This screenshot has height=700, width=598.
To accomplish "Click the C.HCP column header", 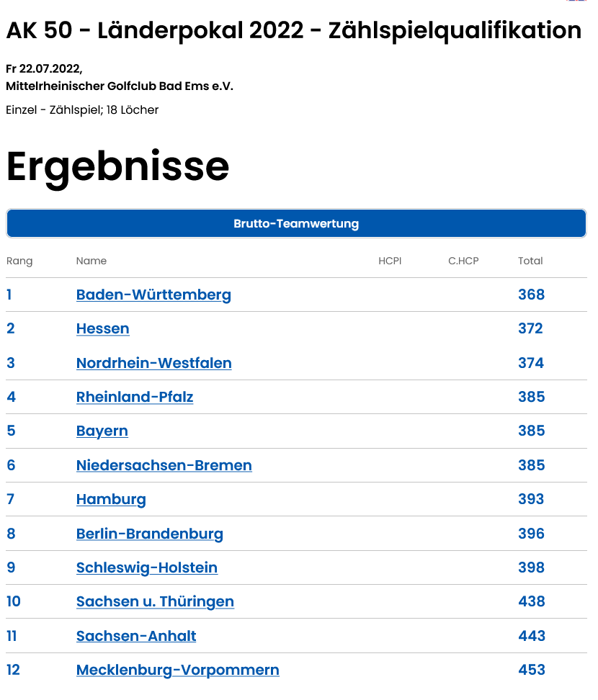I will [x=463, y=261].
